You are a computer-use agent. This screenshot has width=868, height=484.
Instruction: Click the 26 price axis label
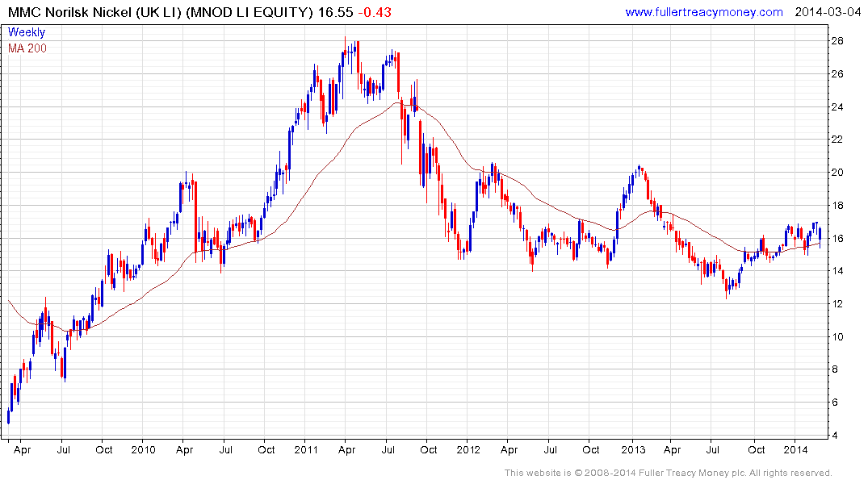point(837,74)
